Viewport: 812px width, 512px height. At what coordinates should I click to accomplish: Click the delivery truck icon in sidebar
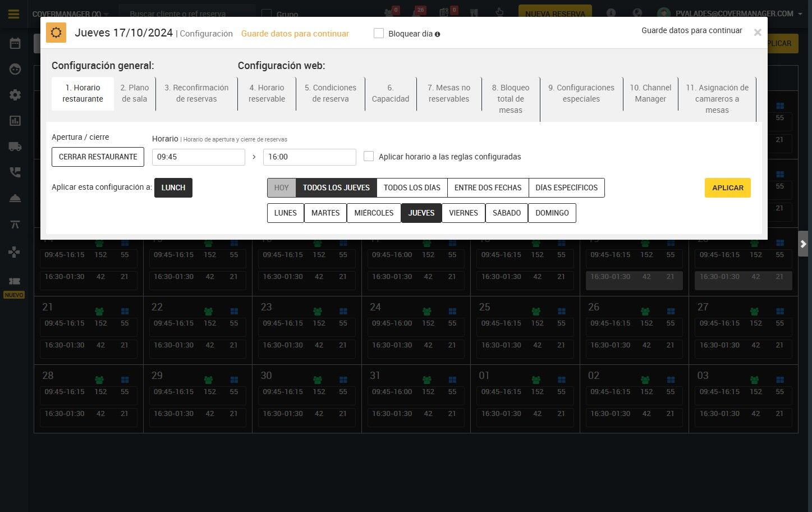(x=15, y=147)
